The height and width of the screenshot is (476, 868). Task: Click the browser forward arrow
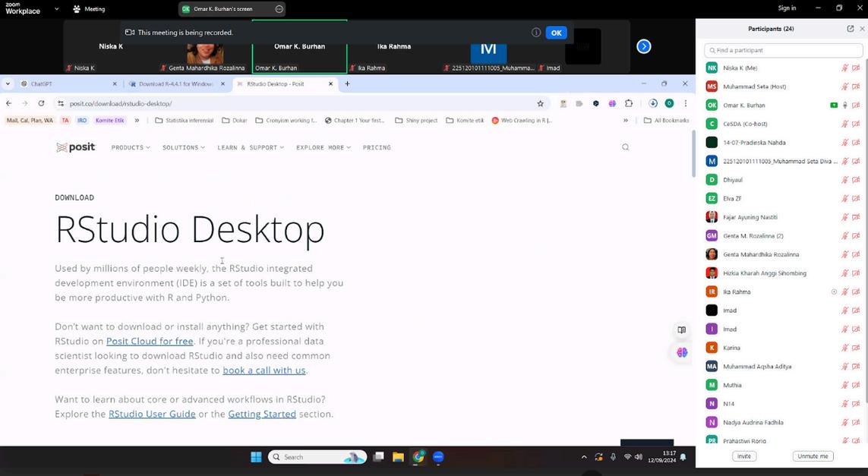25,103
